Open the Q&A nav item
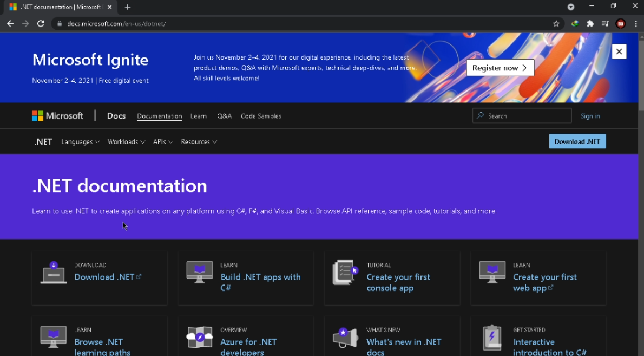The image size is (644, 356). click(224, 116)
